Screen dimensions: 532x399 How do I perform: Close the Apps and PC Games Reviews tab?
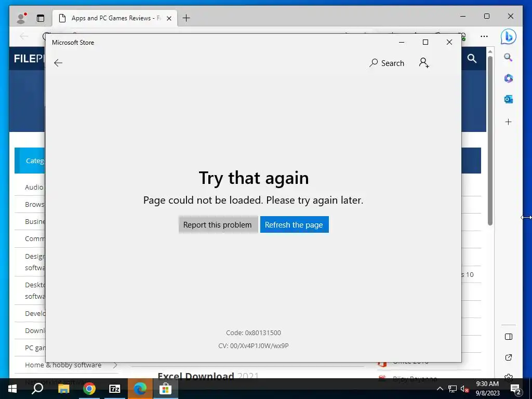coord(169,18)
